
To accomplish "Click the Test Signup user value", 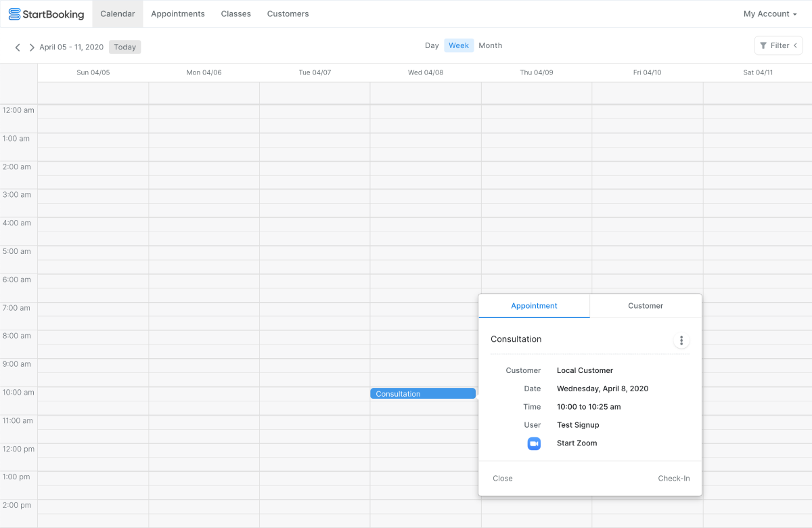I will tap(578, 425).
